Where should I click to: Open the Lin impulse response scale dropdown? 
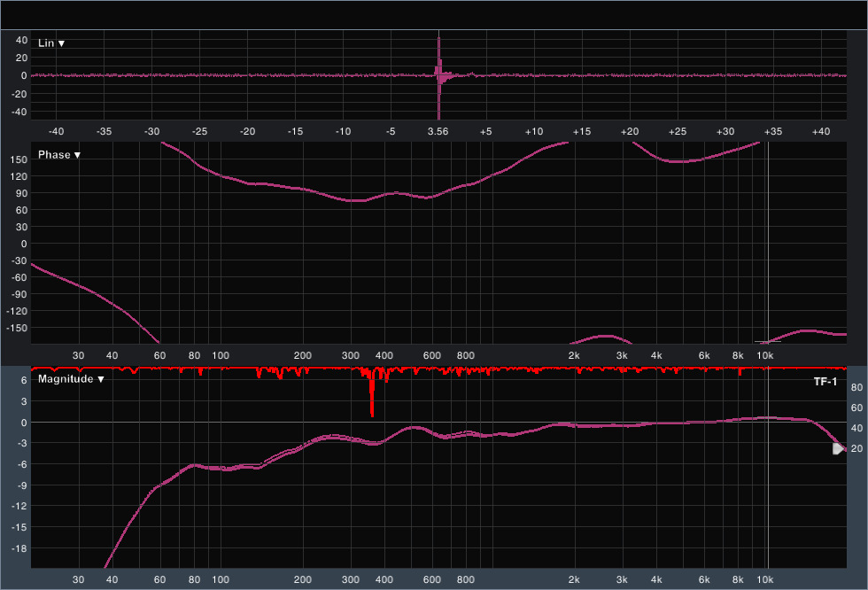click(x=51, y=43)
